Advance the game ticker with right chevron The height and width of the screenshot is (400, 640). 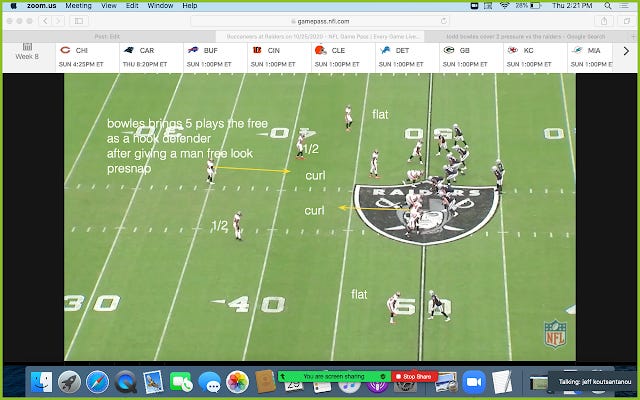[x=626, y=51]
